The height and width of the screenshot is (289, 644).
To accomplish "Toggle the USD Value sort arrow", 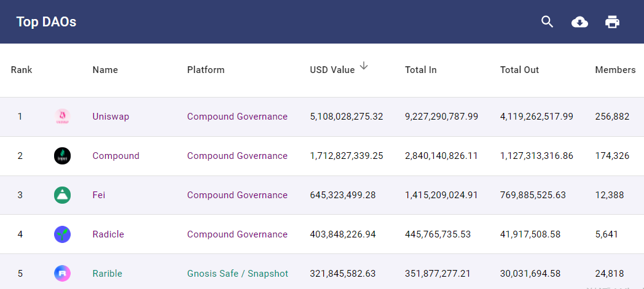I will [364, 66].
